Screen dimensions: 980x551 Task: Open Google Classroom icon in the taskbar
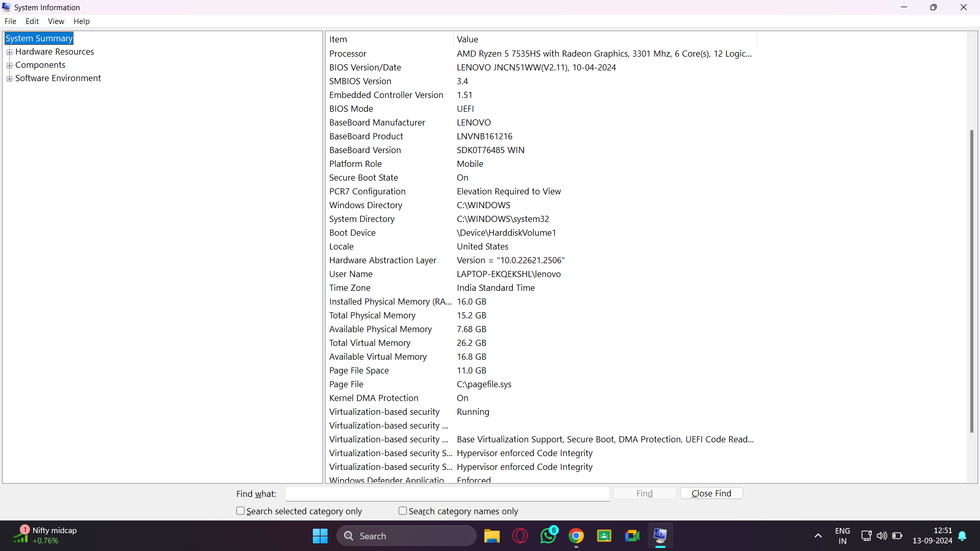coord(604,536)
